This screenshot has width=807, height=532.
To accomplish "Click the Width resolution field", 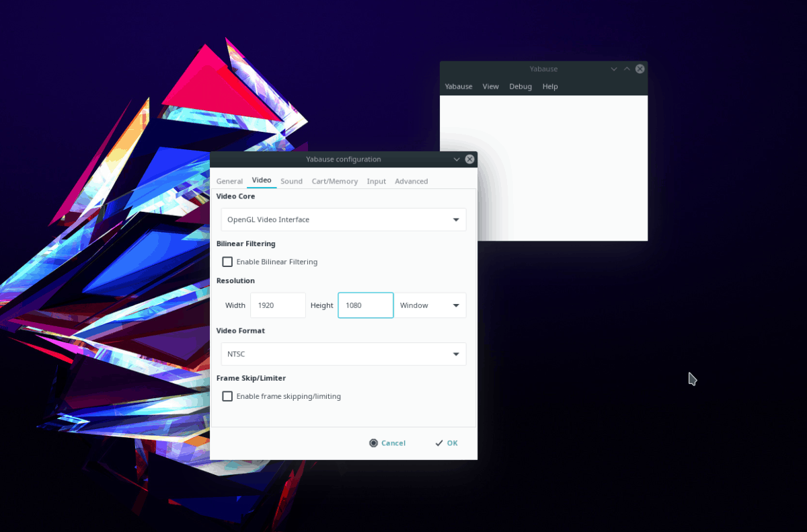I will click(278, 305).
